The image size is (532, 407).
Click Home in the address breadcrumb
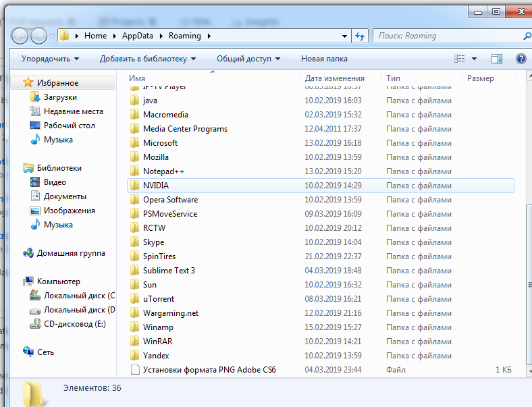pos(95,36)
